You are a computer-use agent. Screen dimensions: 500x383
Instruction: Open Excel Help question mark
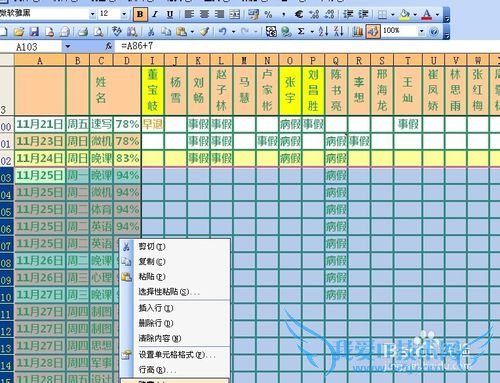click(x=434, y=32)
